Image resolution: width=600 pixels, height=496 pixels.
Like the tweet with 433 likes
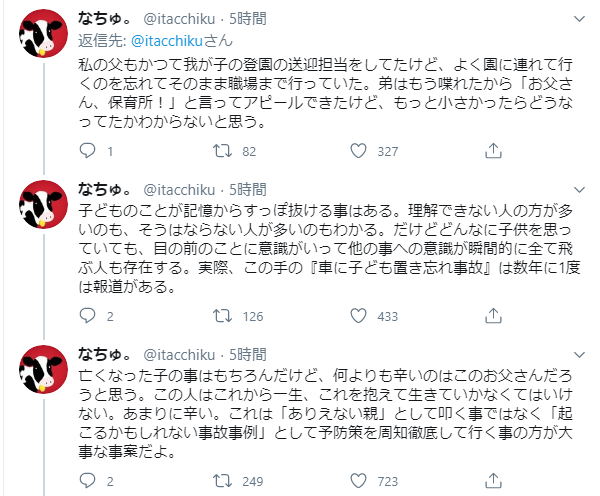tap(359, 316)
